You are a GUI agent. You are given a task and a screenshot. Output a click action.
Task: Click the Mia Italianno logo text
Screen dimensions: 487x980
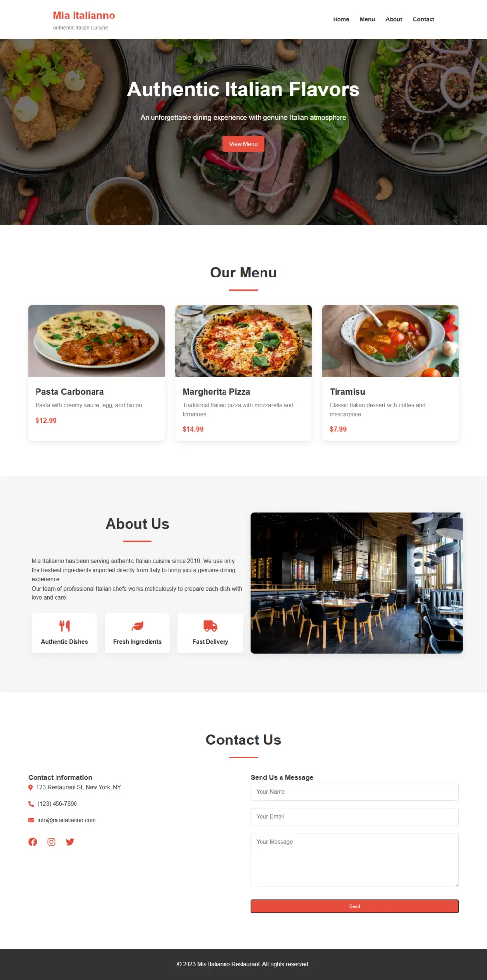coord(84,16)
